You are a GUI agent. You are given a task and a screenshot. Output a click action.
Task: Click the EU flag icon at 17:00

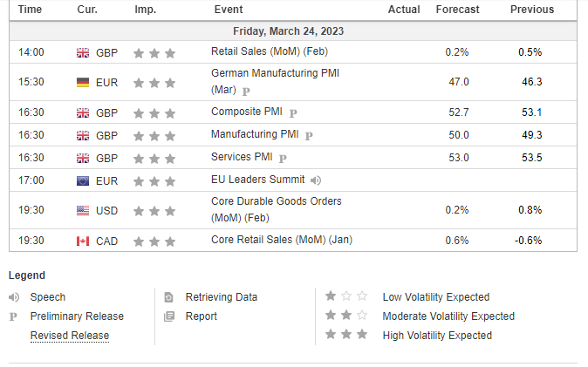(83, 181)
